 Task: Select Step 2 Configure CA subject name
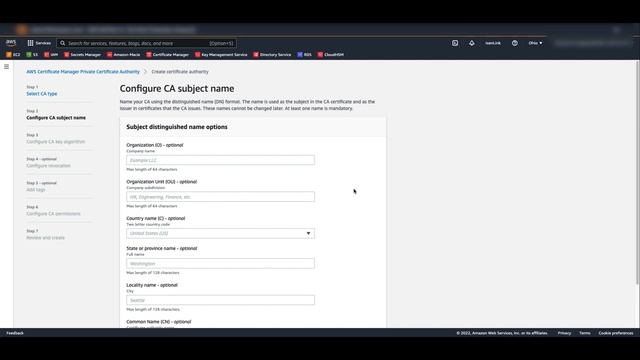point(56,118)
